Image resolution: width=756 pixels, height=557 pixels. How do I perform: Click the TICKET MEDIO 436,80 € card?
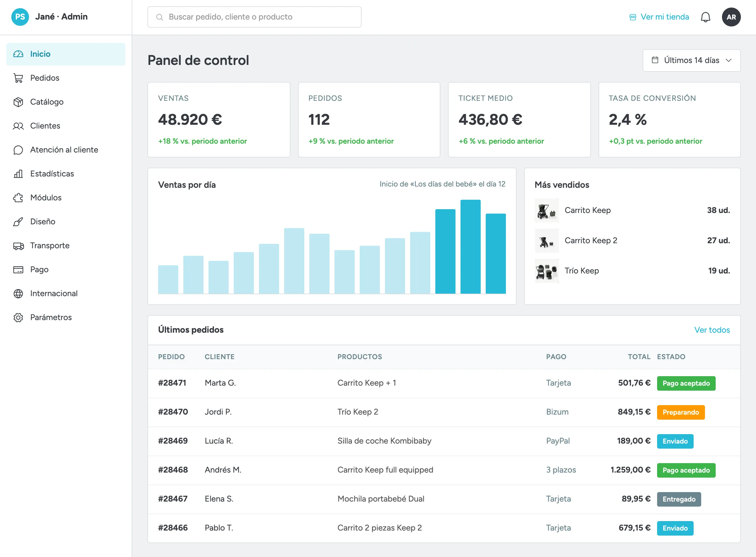519,120
